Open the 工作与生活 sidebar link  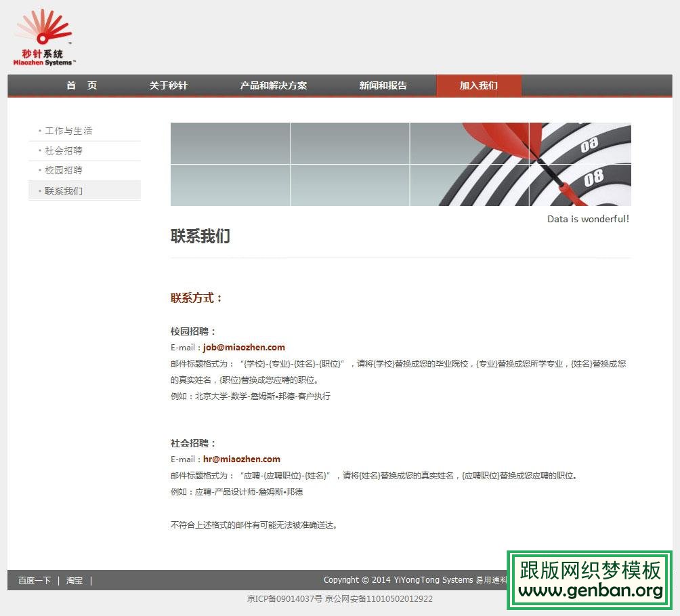tap(68, 131)
